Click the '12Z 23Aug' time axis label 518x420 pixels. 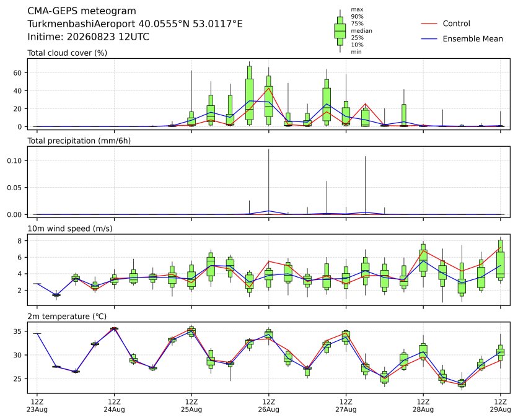(37, 406)
